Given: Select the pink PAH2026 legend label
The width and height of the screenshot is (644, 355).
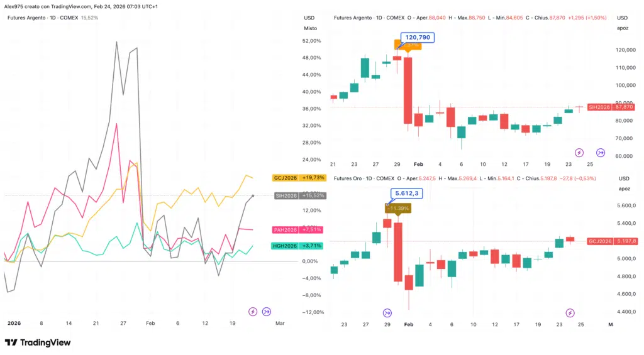Looking at the screenshot, I should (x=299, y=230).
